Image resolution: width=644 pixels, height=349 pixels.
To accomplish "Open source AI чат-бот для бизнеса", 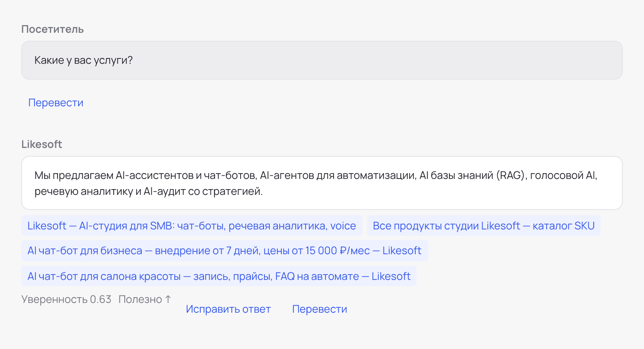I will pyautogui.click(x=225, y=251).
